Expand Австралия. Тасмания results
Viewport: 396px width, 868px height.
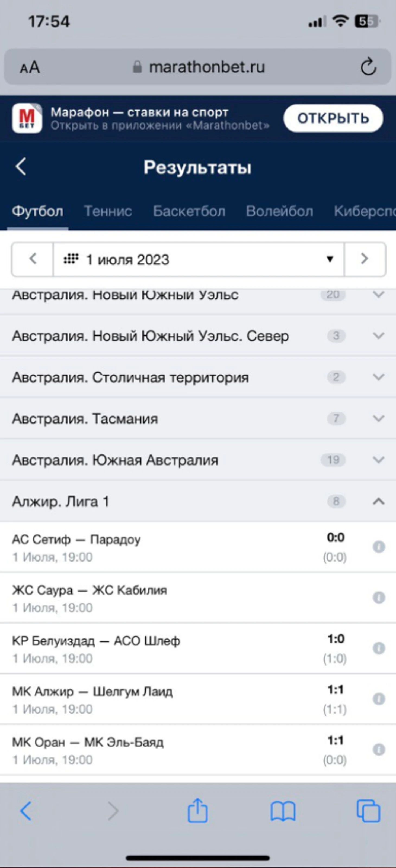[378, 418]
